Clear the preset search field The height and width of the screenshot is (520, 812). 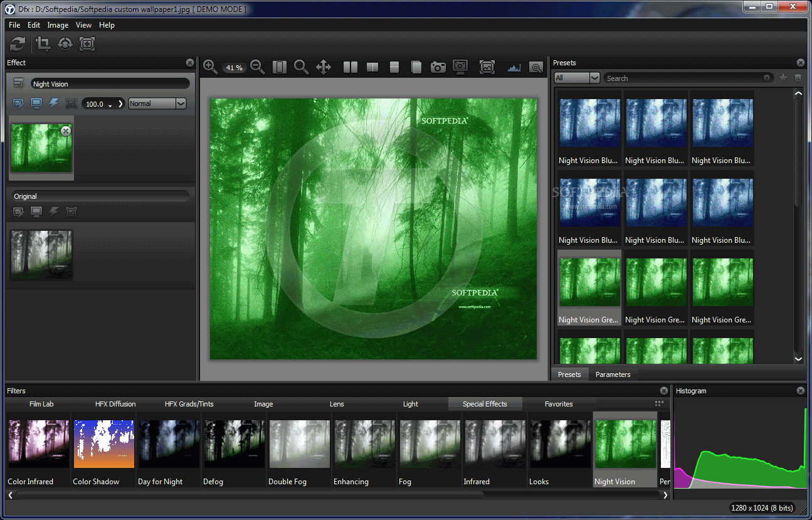pyautogui.click(x=767, y=78)
